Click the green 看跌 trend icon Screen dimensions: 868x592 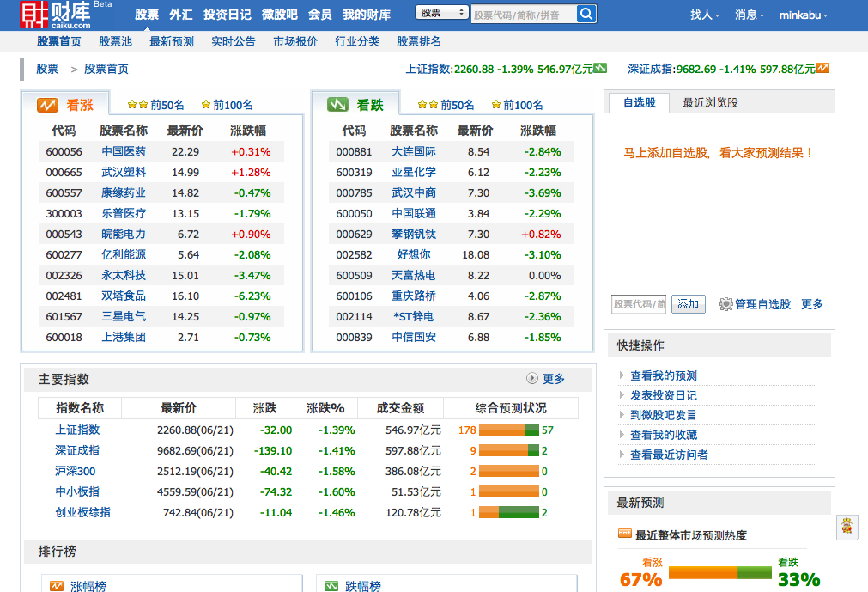[337, 105]
